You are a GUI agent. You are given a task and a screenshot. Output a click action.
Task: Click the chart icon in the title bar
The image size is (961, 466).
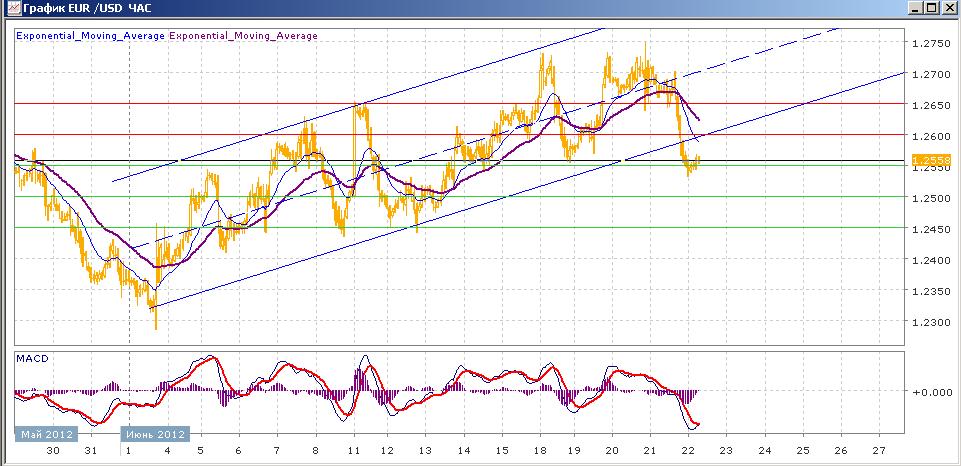12,9
